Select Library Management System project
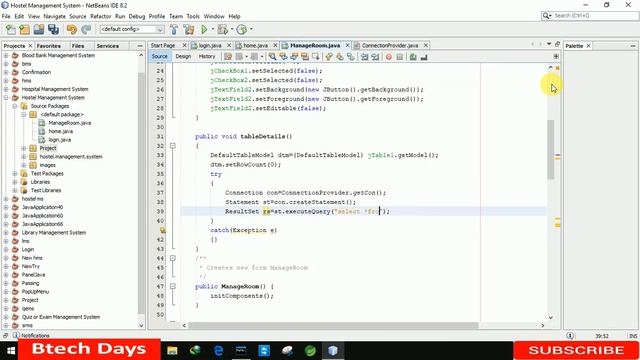The image size is (640, 360). tap(53, 233)
